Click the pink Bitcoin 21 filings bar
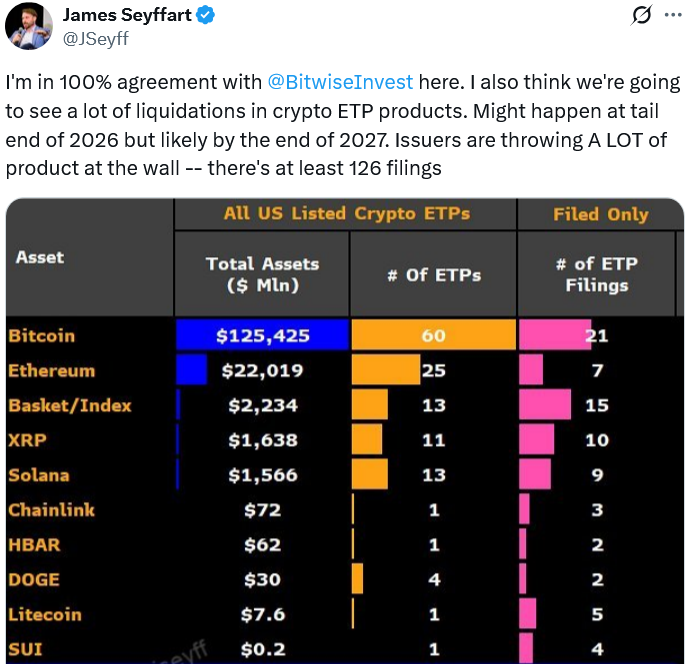 point(555,336)
